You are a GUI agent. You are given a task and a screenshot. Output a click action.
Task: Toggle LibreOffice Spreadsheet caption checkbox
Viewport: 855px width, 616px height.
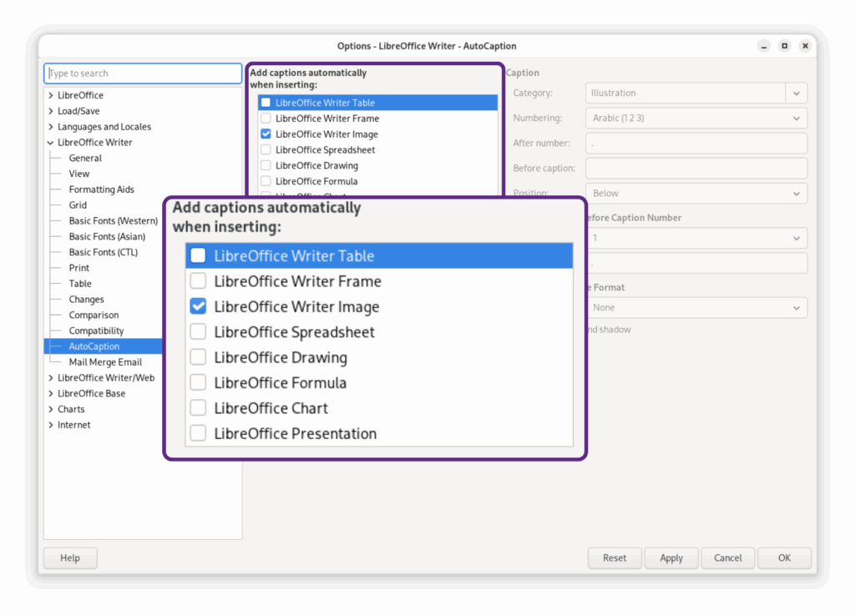pyautogui.click(x=266, y=150)
